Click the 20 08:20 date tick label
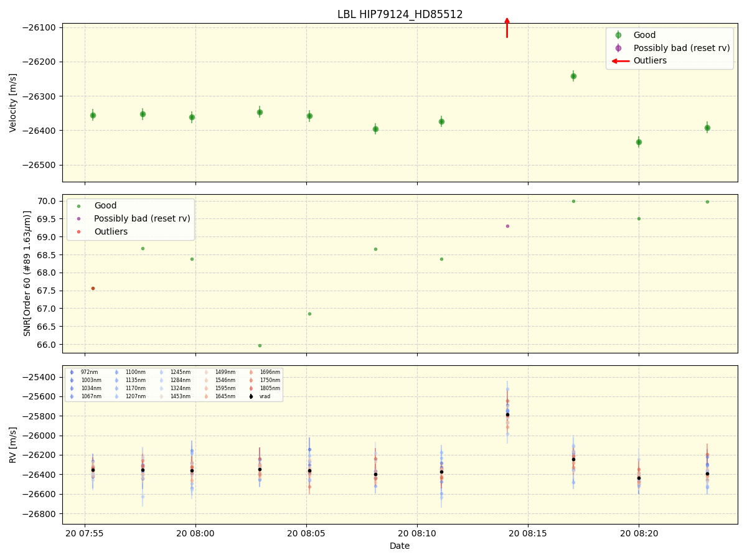The image size is (747, 560). coord(639,533)
